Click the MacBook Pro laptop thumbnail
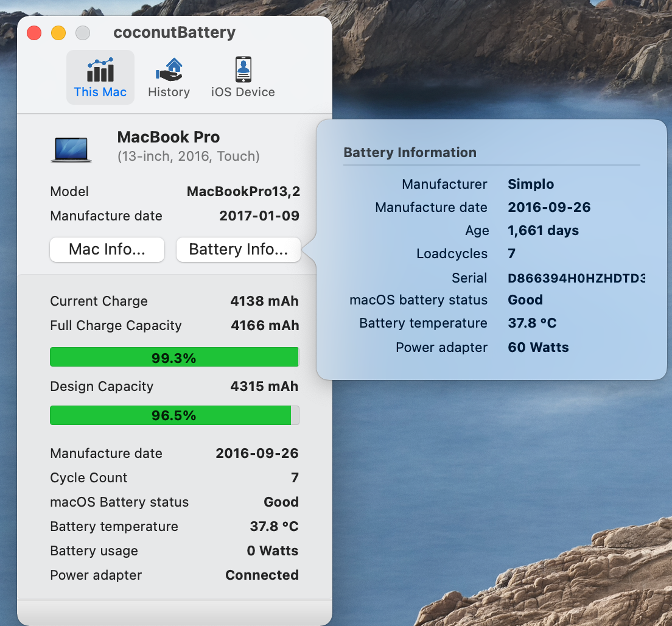The height and width of the screenshot is (626, 672). pos(71,150)
